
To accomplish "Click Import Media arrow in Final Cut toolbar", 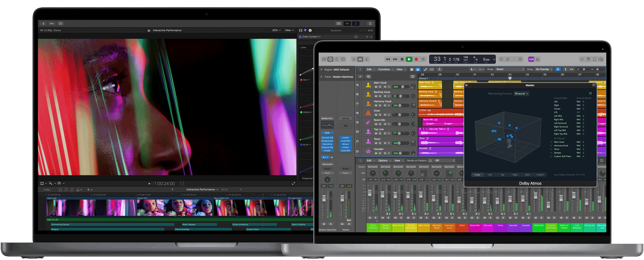I will pos(43,24).
